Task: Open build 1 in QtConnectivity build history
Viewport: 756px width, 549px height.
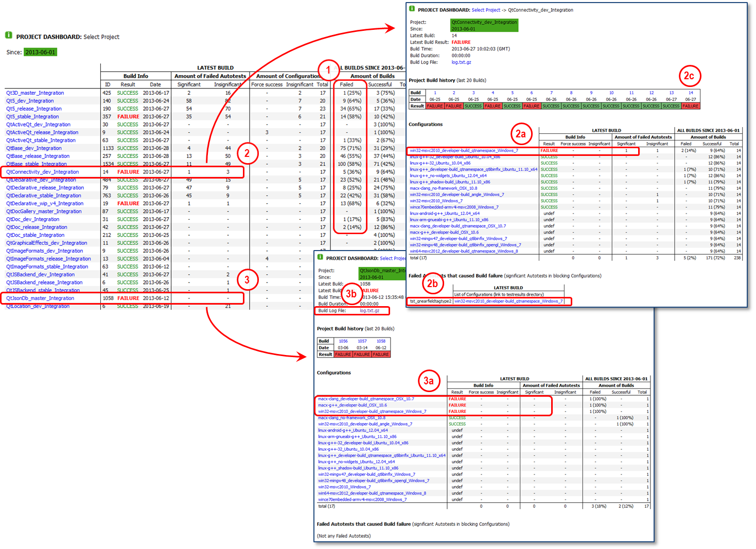Action: (435, 93)
